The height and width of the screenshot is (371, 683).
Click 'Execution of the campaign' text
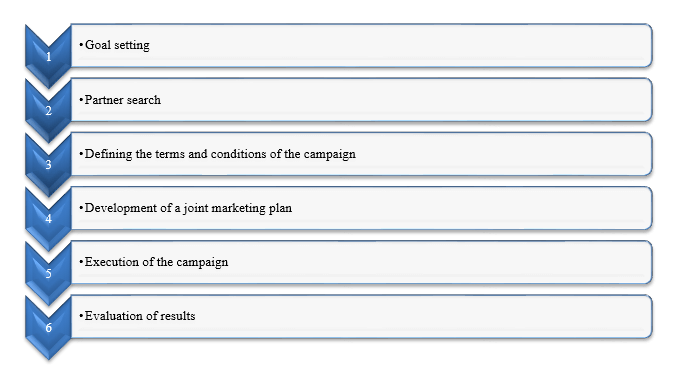[x=156, y=262]
